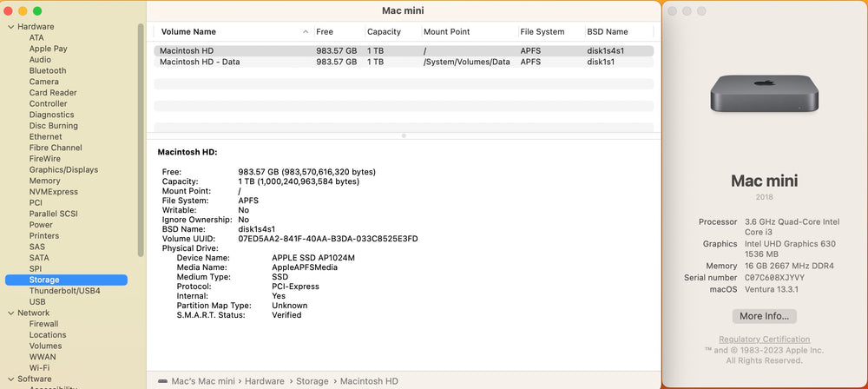Image resolution: width=868 pixels, height=389 pixels.
Task: Open WWAN under Network
Action: pyautogui.click(x=43, y=357)
